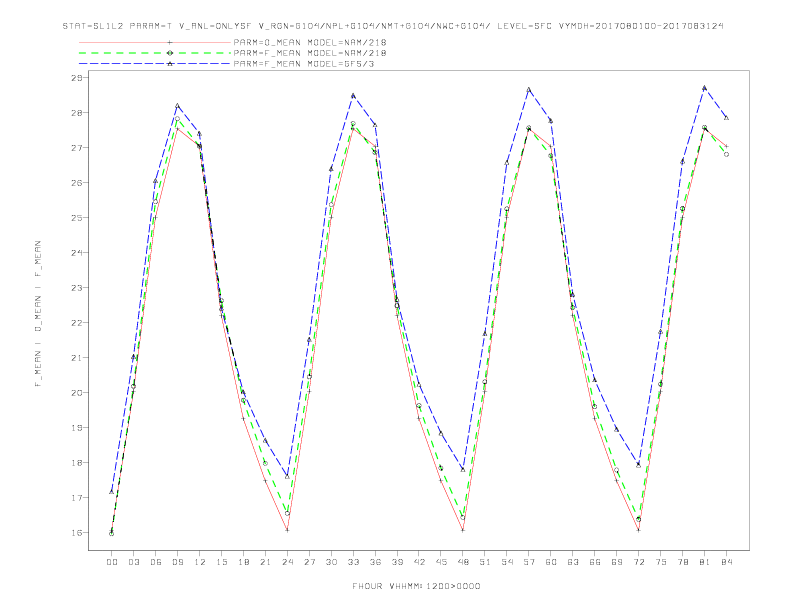The width and height of the screenshot is (792, 612).
Task: Click y-axis tick label 24
Action: (77, 252)
